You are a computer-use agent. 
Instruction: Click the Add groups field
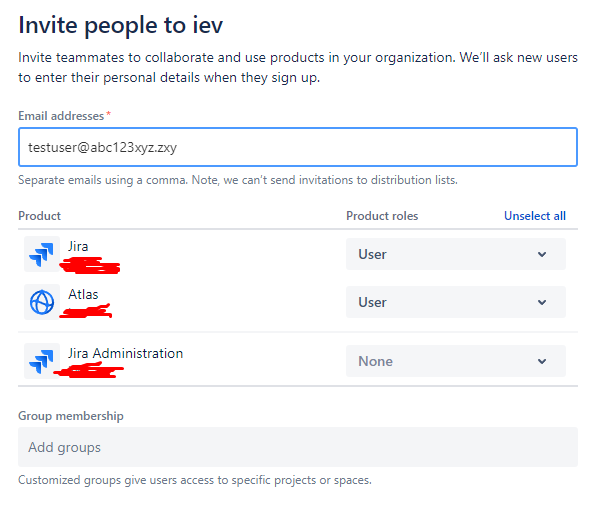tap(298, 447)
